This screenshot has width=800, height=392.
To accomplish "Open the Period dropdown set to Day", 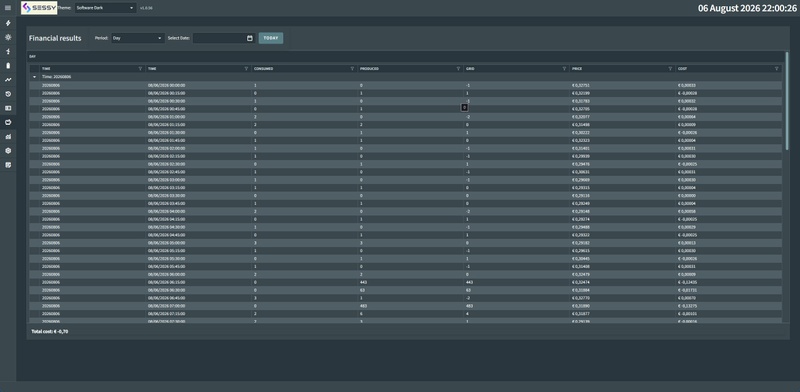I will click(138, 38).
